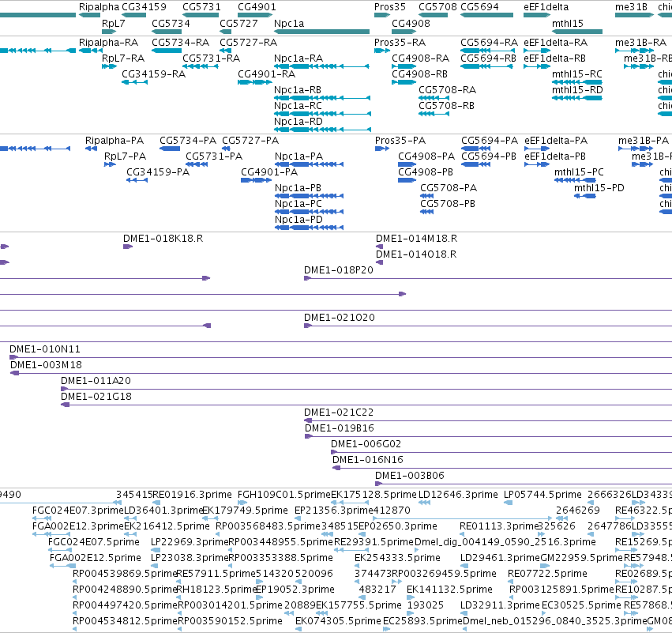Click the Npc1a-RC transcript label
The image size is (672, 633).
pyautogui.click(x=298, y=106)
